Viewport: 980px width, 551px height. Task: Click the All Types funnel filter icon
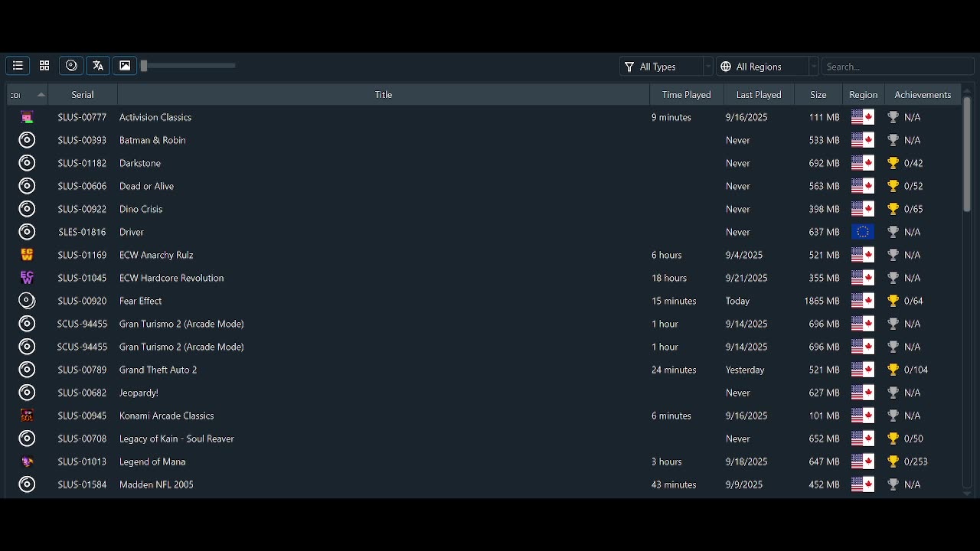629,67
